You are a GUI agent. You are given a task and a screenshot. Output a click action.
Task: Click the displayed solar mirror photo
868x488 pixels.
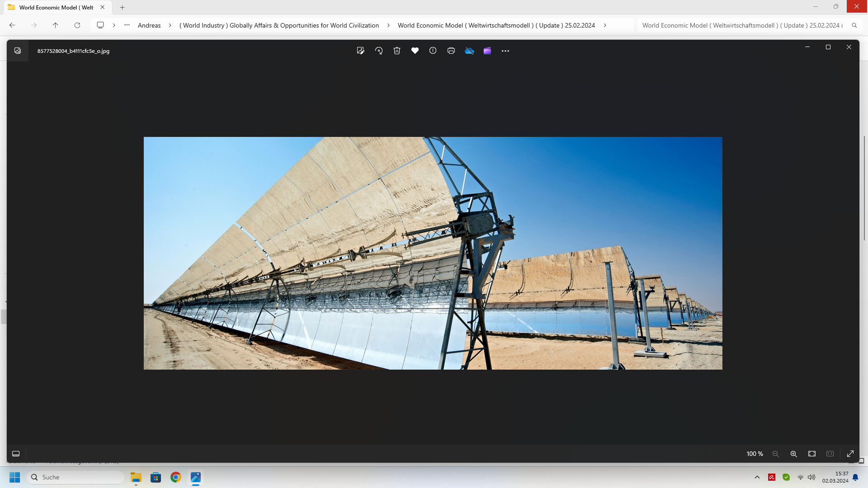pyautogui.click(x=433, y=253)
